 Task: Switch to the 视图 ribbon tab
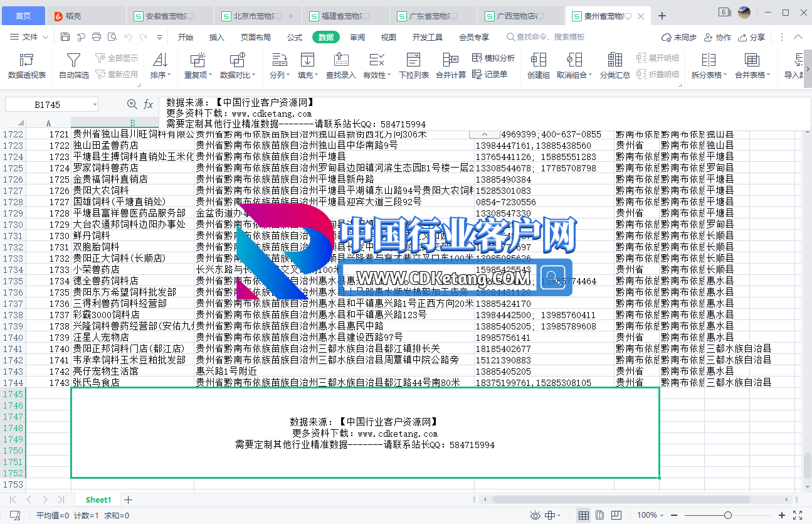click(x=389, y=37)
